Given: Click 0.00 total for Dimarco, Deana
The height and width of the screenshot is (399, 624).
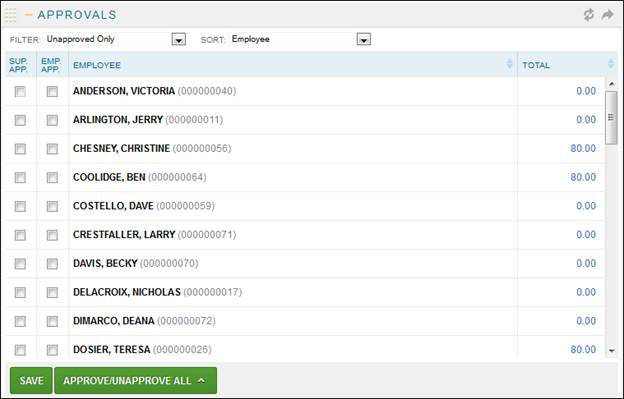Looking at the screenshot, I should coord(586,321).
